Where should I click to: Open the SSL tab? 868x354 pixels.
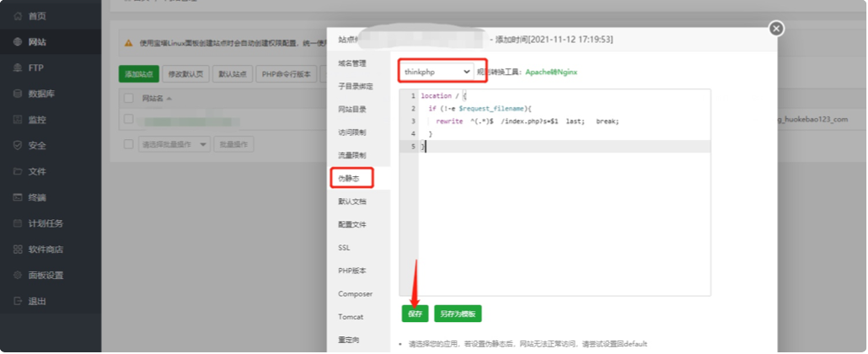[x=344, y=248]
